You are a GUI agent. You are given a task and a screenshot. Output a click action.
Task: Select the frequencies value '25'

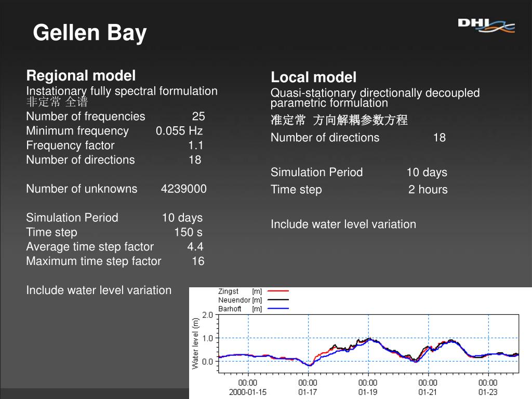[x=198, y=116]
